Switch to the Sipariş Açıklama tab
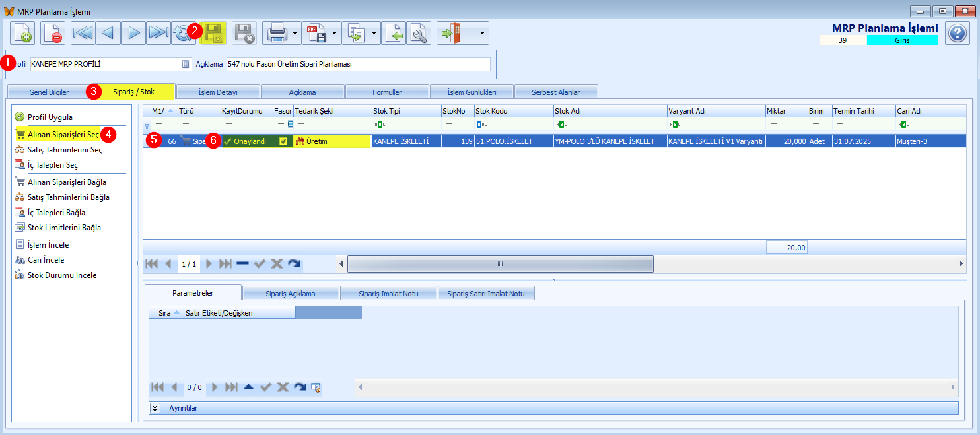Screen dimensions: 980x435 pyautogui.click(x=291, y=294)
